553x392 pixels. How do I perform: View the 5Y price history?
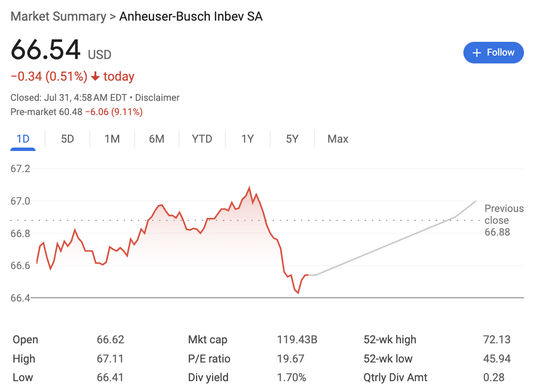(x=292, y=139)
